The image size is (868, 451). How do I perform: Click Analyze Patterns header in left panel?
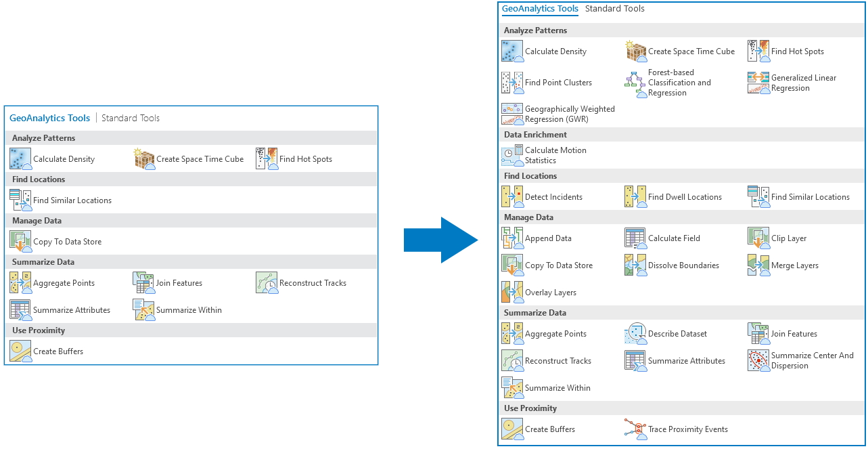point(191,138)
